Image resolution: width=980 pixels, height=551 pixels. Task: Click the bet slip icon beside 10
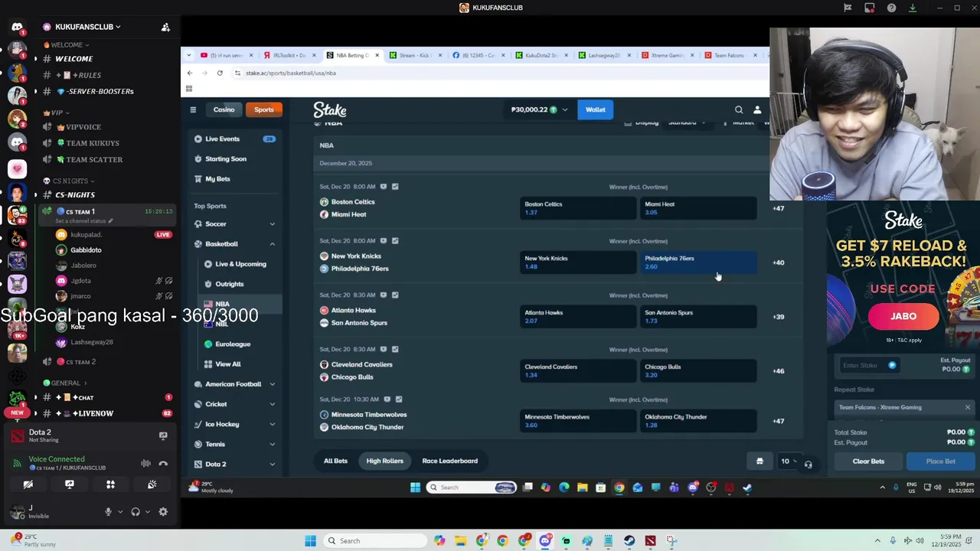coord(759,461)
